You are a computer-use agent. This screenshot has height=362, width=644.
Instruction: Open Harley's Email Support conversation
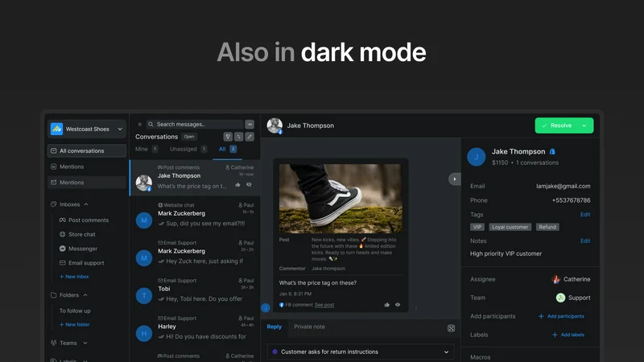point(195,328)
